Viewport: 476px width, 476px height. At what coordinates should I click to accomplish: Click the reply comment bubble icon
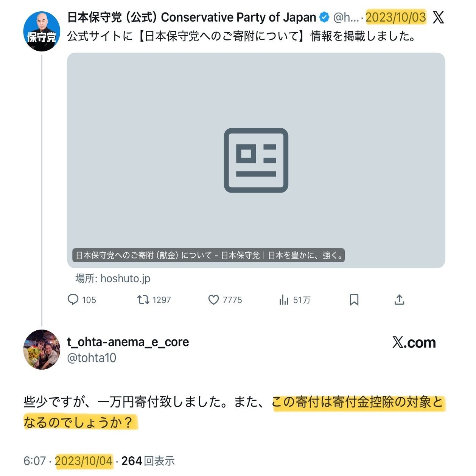point(73,300)
